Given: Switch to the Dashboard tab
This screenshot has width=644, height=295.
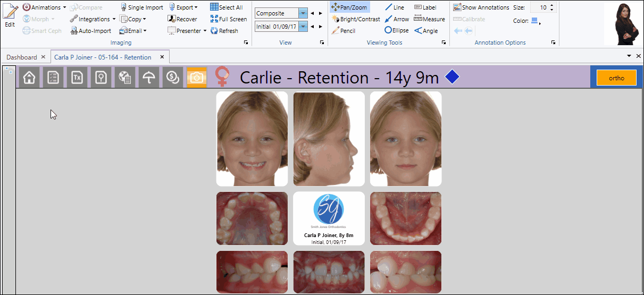Looking at the screenshot, I should [21, 57].
